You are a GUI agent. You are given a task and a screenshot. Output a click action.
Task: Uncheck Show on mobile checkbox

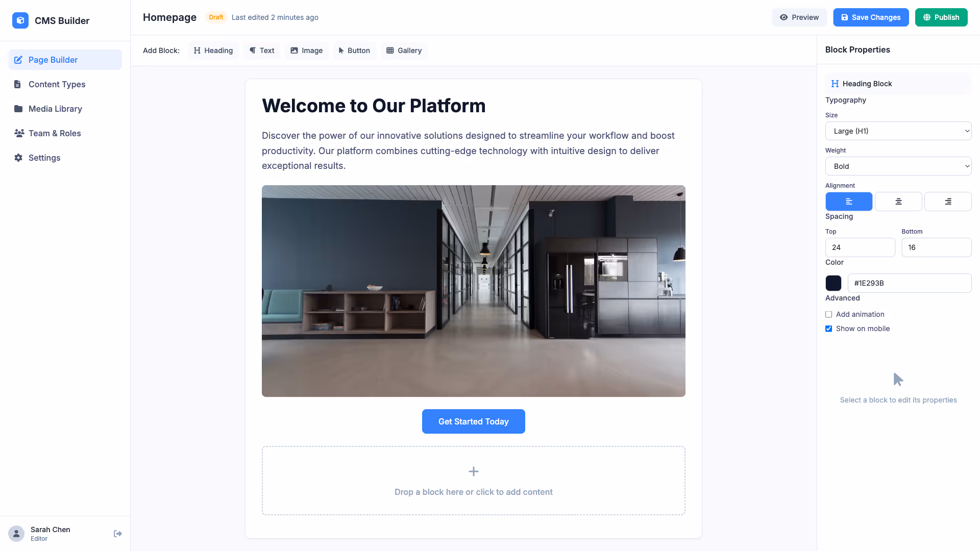[829, 329]
